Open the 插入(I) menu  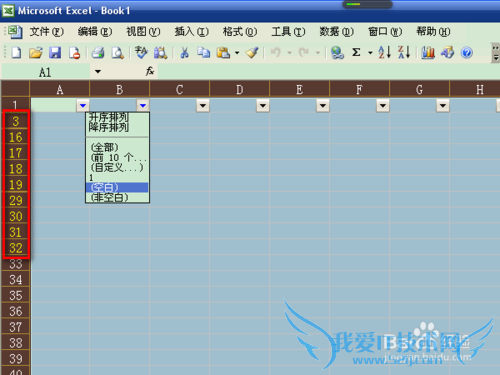192,32
